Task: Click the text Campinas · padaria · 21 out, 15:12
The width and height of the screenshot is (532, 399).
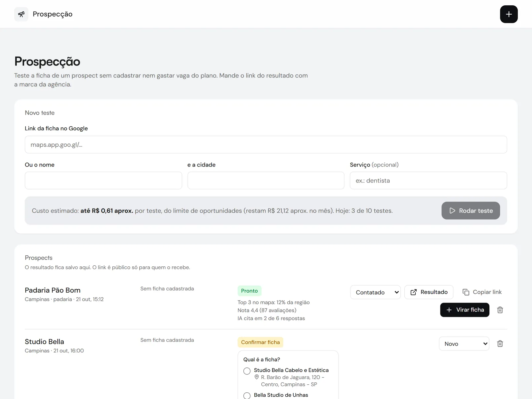Action: pos(64,299)
